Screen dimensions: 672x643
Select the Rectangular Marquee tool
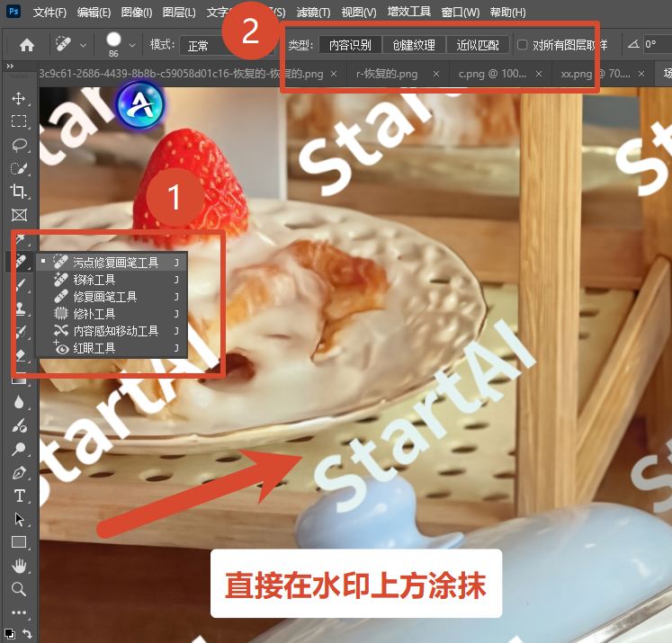pos(19,121)
